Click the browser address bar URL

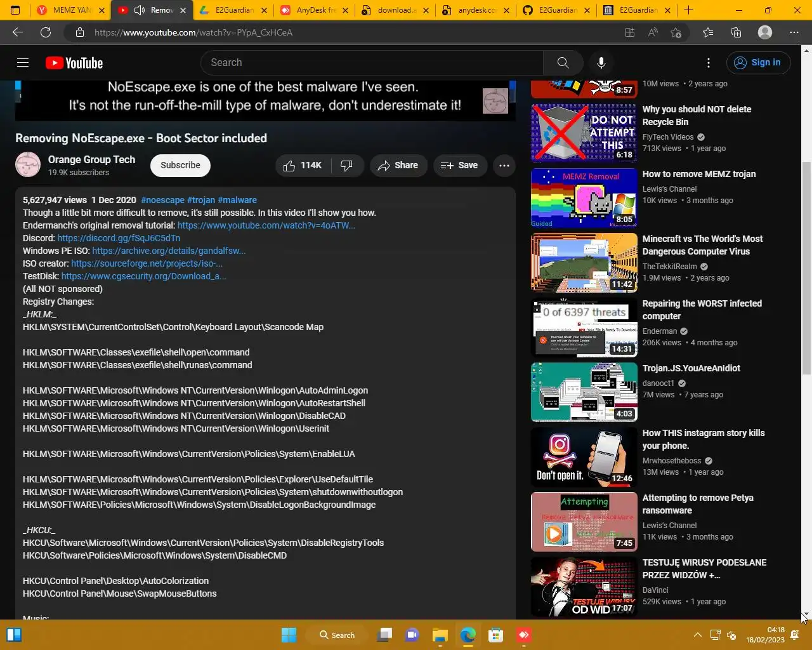tap(193, 32)
